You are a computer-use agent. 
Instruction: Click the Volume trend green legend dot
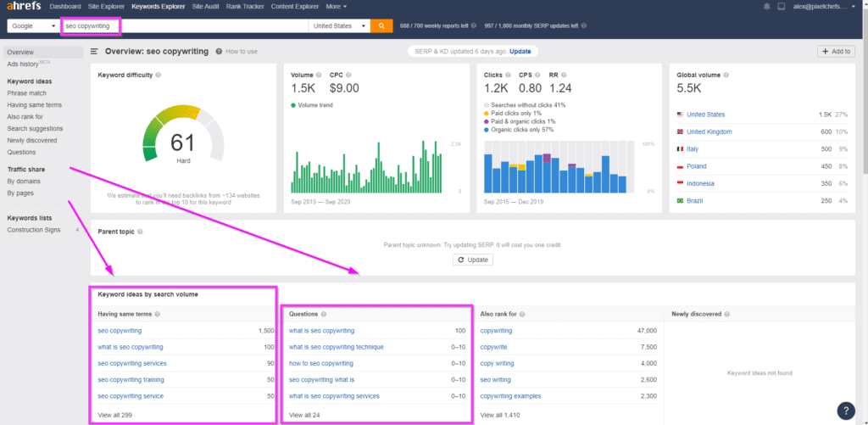tap(293, 104)
